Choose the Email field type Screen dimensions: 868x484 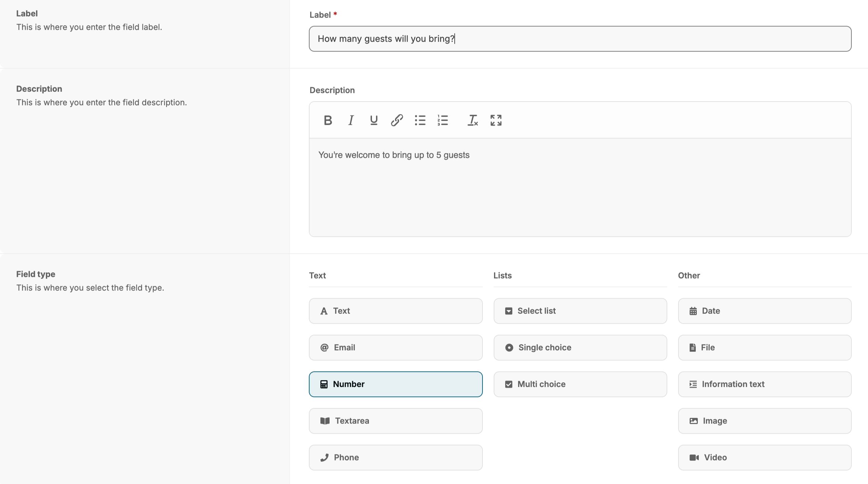click(395, 348)
